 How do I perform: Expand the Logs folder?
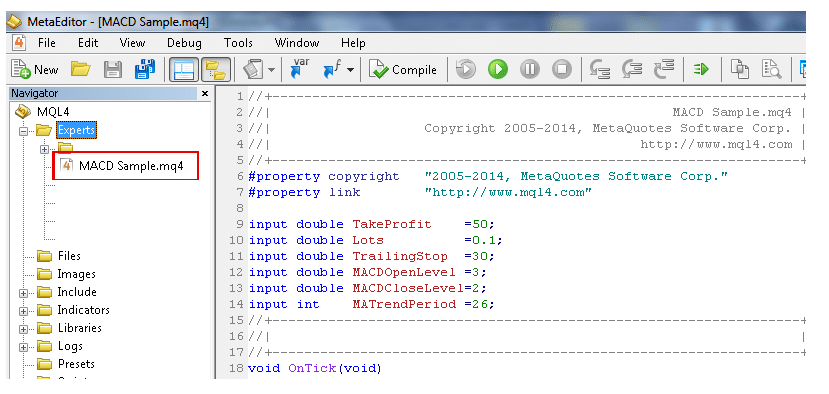click(23, 347)
